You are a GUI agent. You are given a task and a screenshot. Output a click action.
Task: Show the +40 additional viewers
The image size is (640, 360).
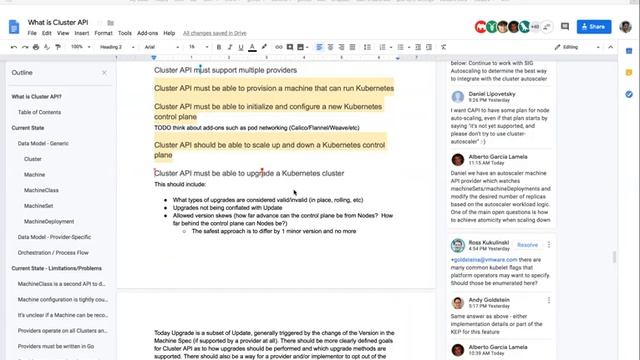click(x=535, y=27)
